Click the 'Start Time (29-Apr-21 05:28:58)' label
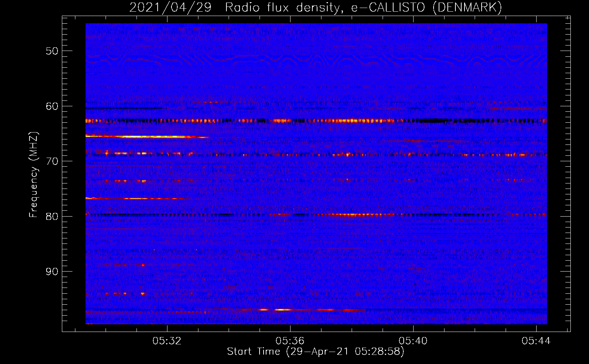Screen dimensions: 589x364 [316, 352]
